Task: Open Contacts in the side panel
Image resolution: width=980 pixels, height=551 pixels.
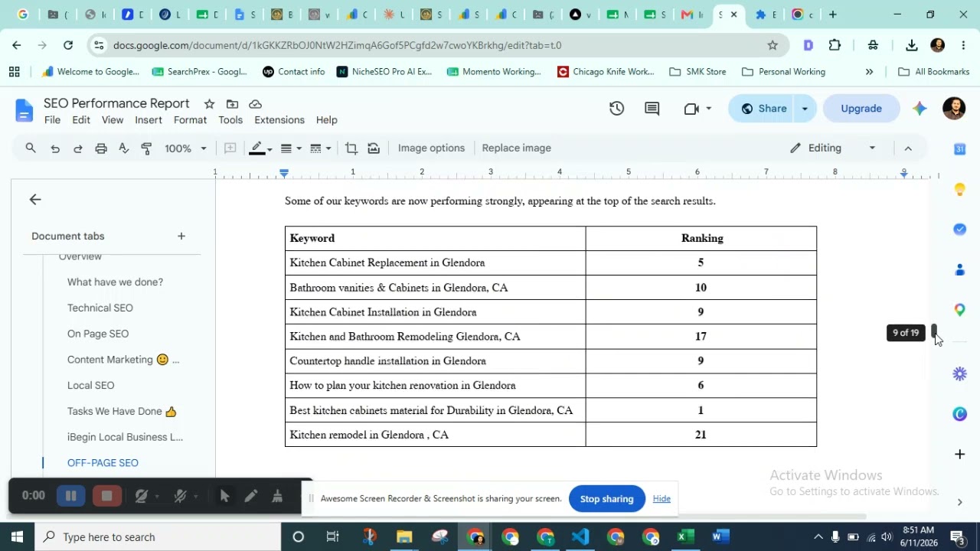Action: [x=959, y=269]
